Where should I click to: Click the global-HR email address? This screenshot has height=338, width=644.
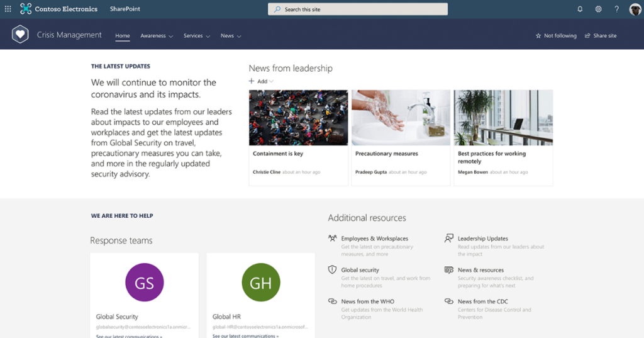tap(260, 327)
